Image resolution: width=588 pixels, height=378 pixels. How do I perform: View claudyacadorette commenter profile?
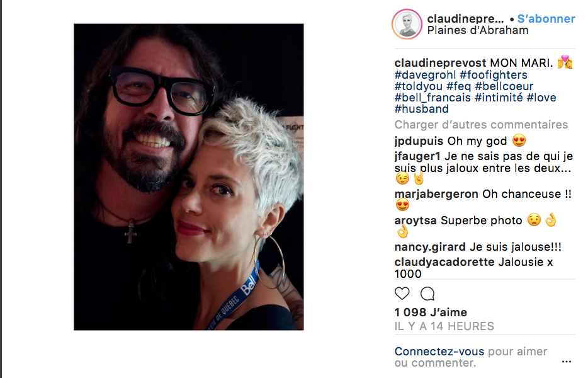coord(444,262)
